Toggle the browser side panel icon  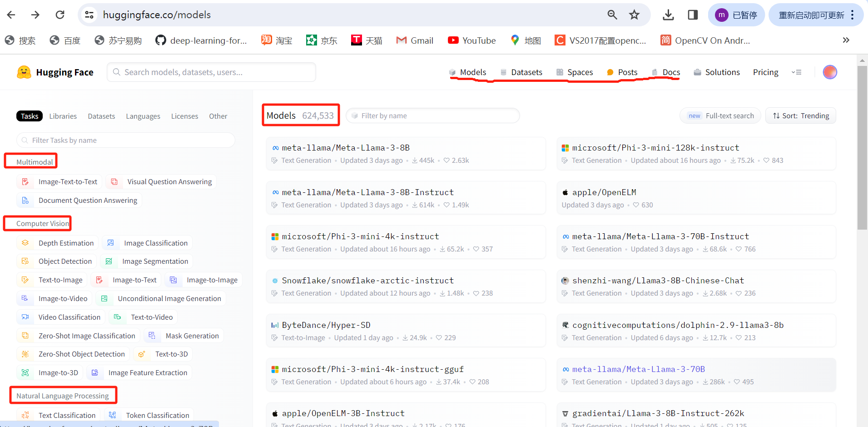693,15
